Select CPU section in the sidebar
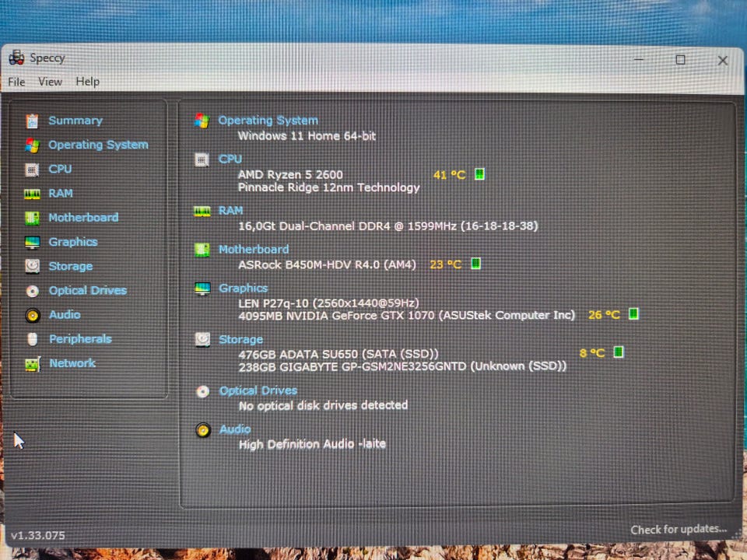Screen dimensions: 747x560 pyautogui.click(x=60, y=169)
